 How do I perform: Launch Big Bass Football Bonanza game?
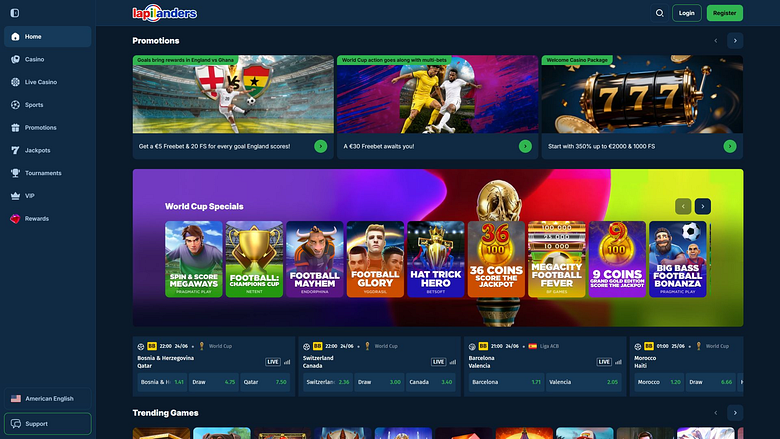tap(678, 259)
